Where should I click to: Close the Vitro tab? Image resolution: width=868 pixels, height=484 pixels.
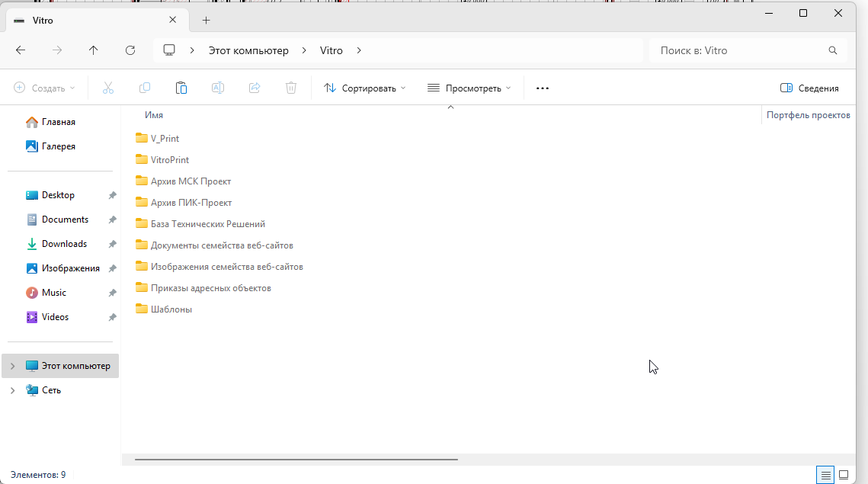coord(173,20)
